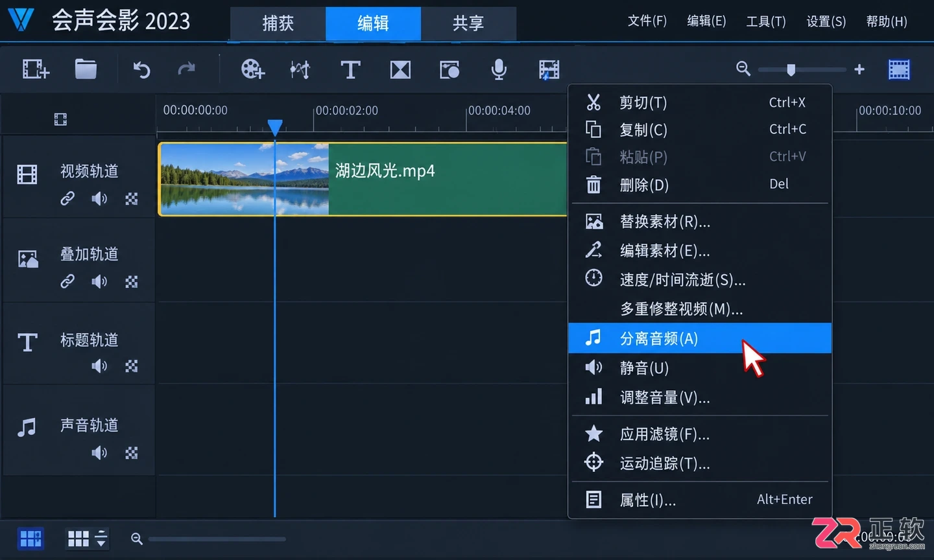
Task: Click the bottom zoom slider bar
Action: pos(217,539)
